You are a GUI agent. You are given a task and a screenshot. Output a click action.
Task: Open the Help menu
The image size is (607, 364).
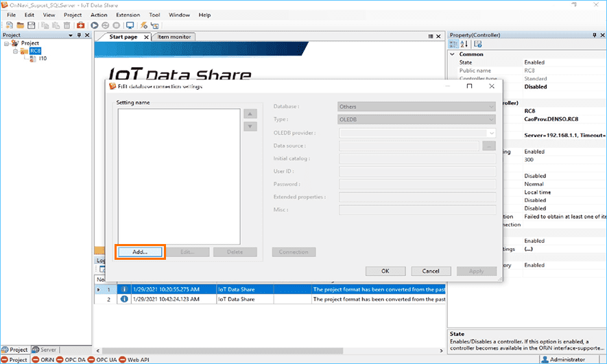click(x=204, y=14)
